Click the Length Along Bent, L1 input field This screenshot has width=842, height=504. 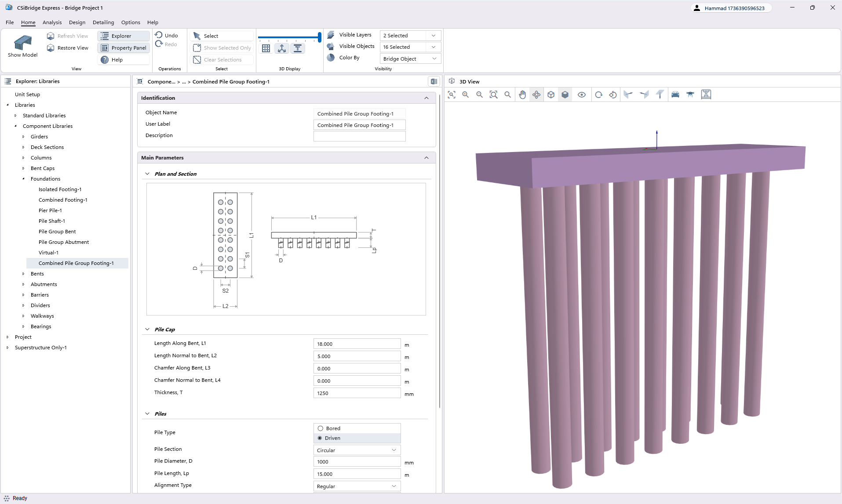click(357, 344)
